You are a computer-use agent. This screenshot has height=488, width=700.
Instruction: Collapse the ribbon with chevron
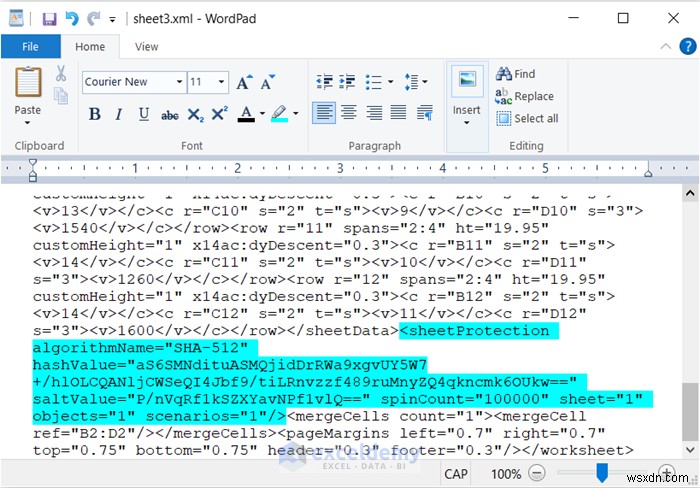(665, 46)
